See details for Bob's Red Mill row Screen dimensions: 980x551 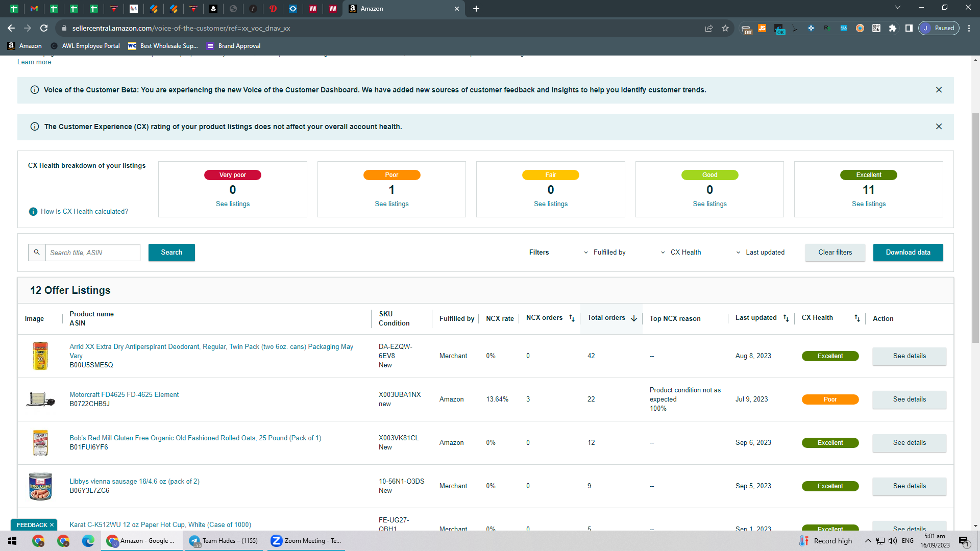tap(909, 443)
